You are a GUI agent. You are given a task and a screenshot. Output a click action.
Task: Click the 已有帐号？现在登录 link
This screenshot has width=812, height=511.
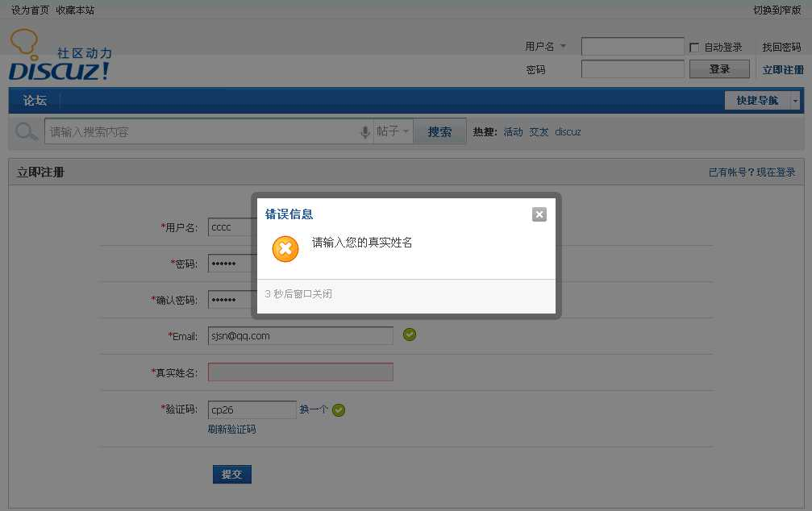pyautogui.click(x=752, y=172)
